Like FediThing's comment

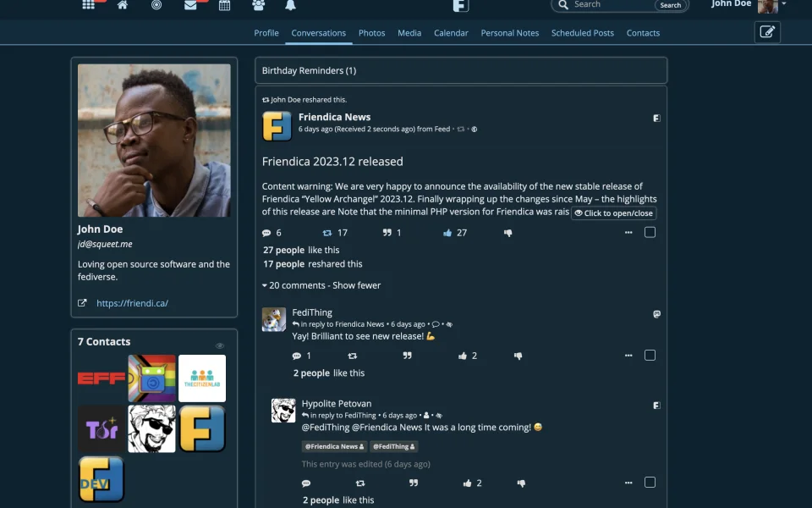coord(463,356)
